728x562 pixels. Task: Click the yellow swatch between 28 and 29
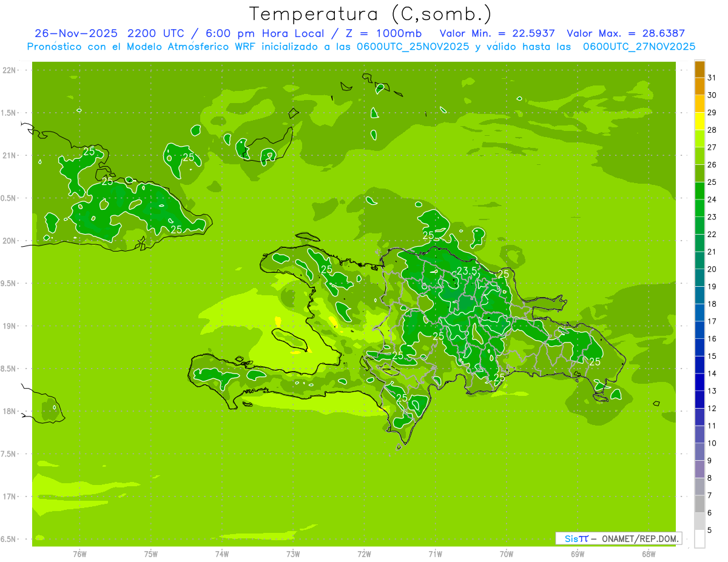(699, 121)
